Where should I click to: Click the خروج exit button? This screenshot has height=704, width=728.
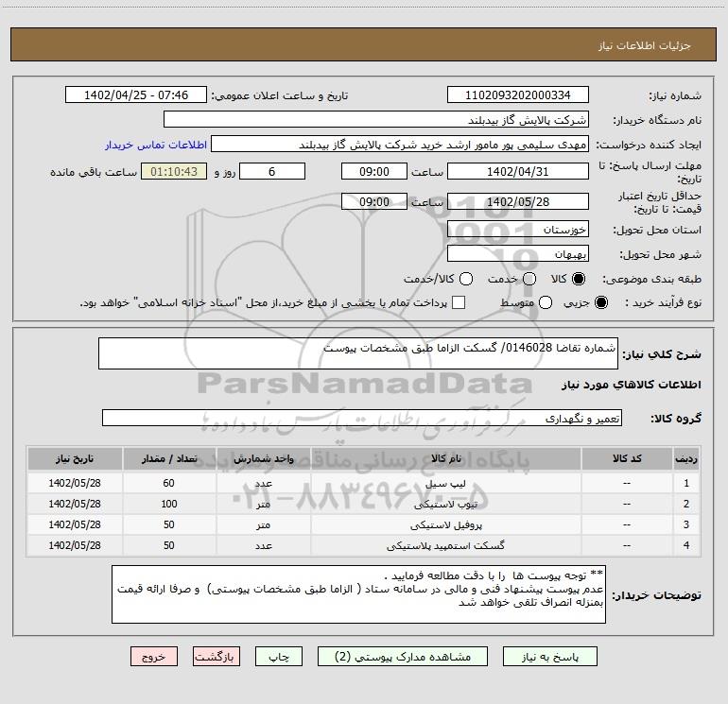tap(154, 657)
